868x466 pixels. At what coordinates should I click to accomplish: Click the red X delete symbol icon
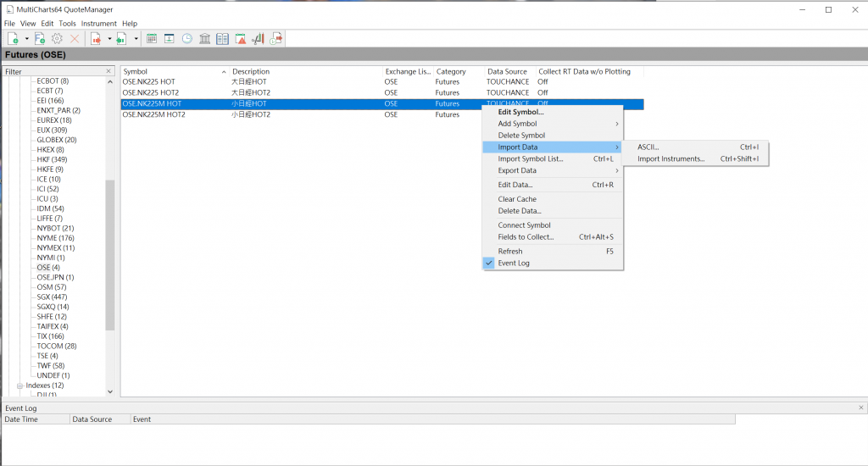75,39
